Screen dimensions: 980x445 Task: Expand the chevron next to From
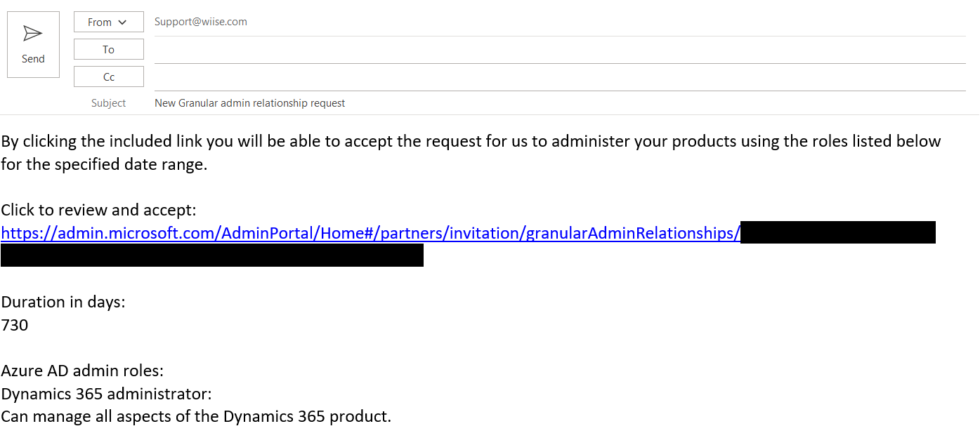click(122, 22)
